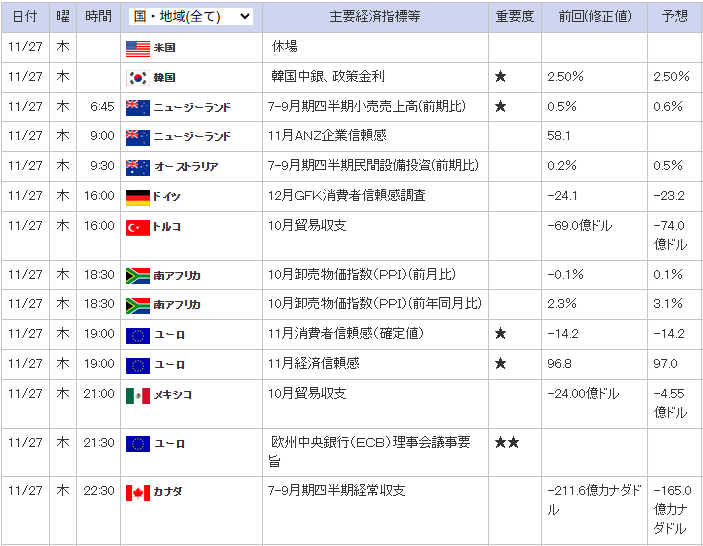Screen dimensions: 703x546
Task: Click the オーストラリア flag icon
Action: (138, 167)
